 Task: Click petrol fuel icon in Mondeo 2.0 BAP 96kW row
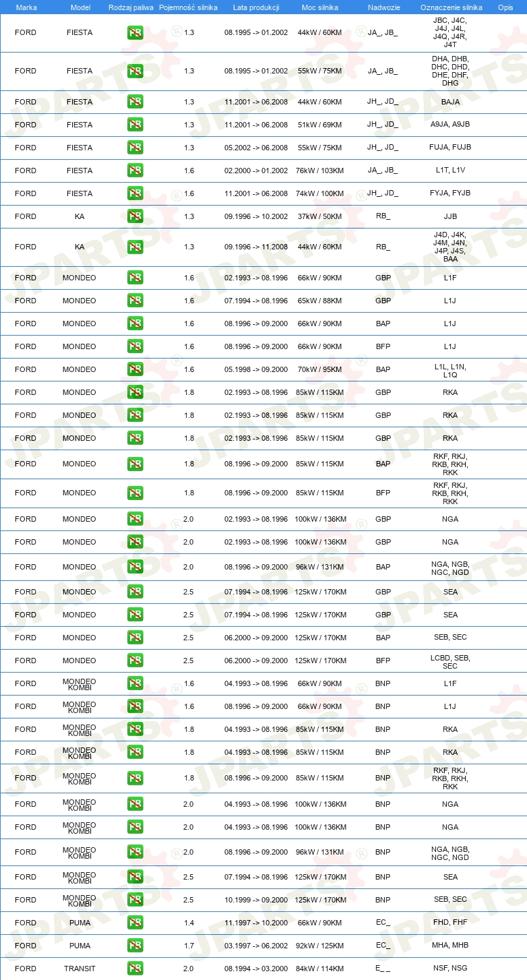[x=135, y=567]
